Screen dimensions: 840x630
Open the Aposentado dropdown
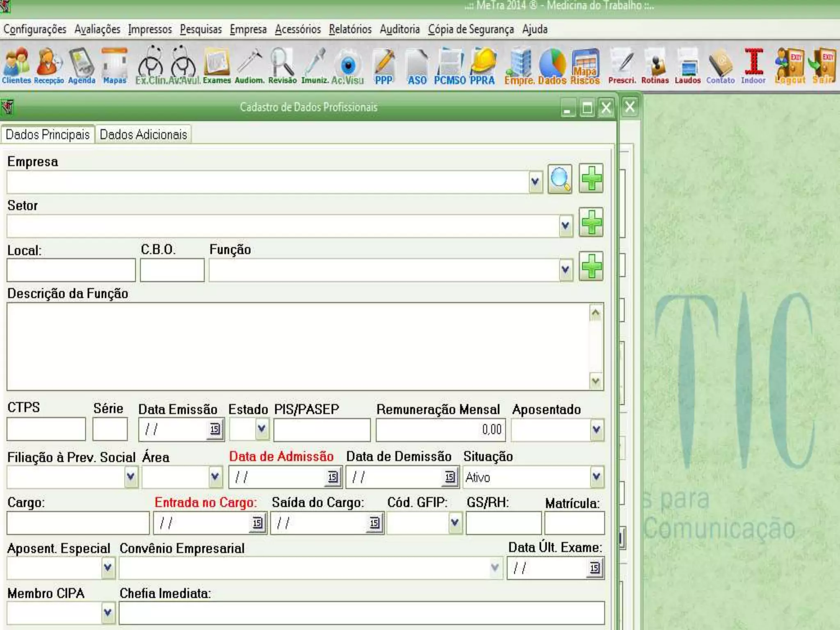596,429
